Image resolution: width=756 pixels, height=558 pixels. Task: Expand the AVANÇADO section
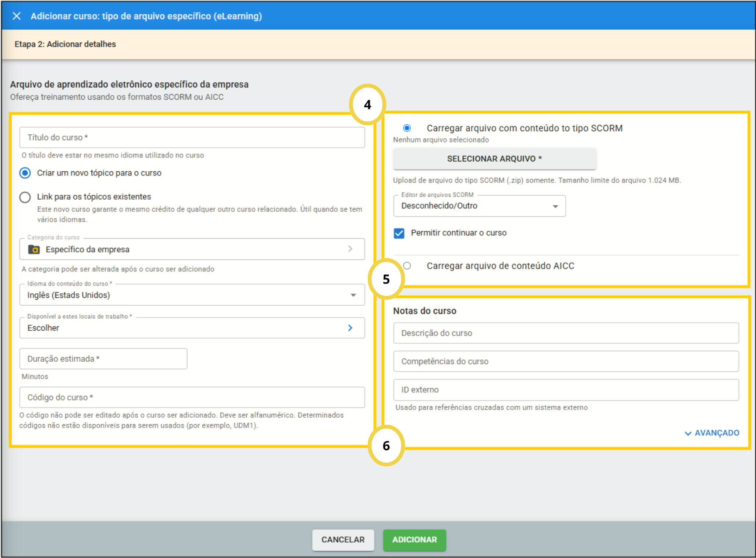tap(716, 433)
